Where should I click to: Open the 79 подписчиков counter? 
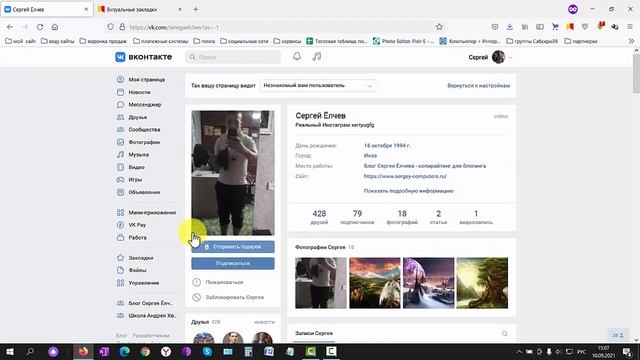[357, 217]
